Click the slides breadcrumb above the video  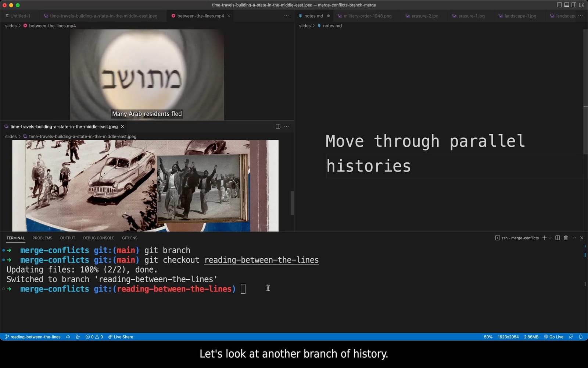pyautogui.click(x=11, y=26)
